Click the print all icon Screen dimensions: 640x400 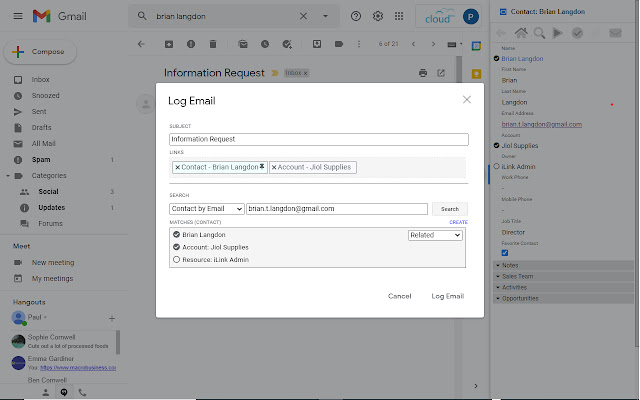coord(423,73)
